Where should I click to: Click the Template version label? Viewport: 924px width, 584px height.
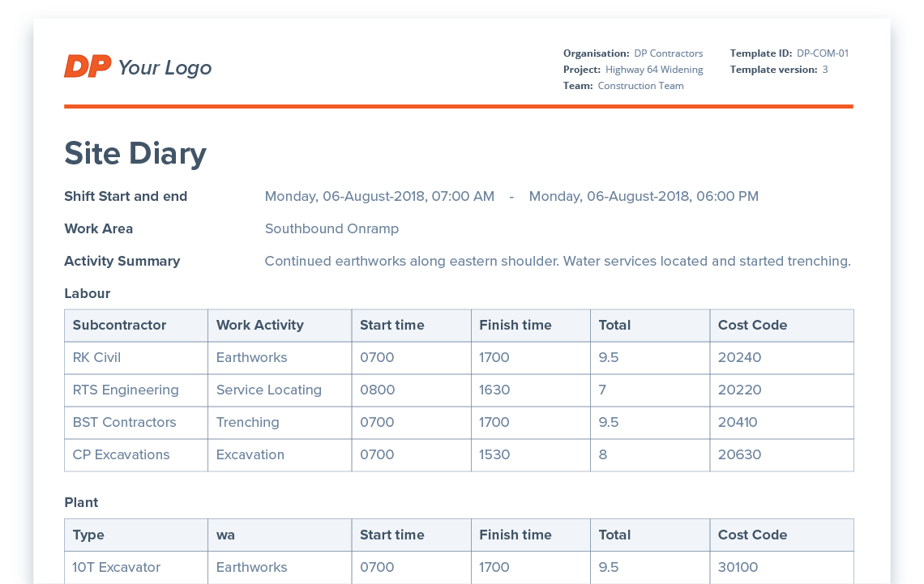774,70
